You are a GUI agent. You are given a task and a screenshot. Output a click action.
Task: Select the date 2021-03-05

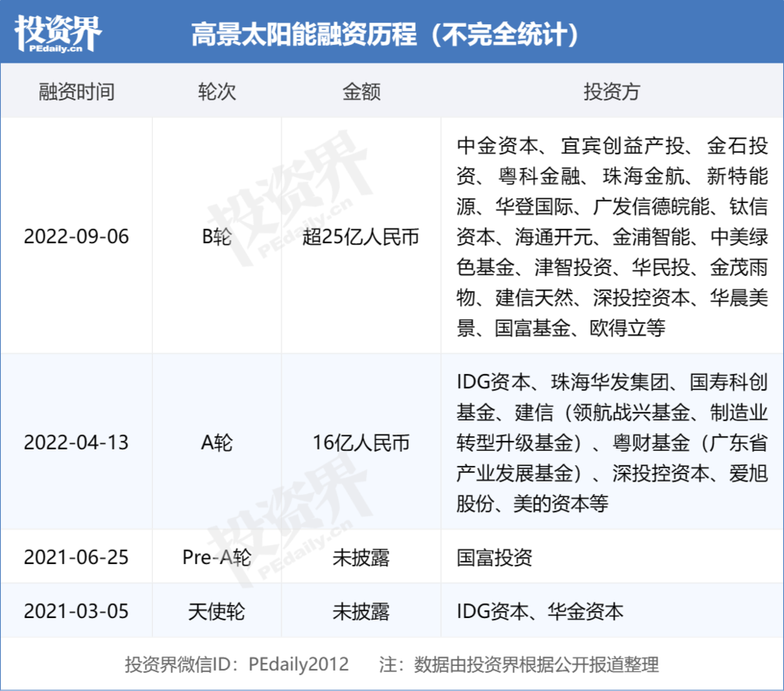77,611
